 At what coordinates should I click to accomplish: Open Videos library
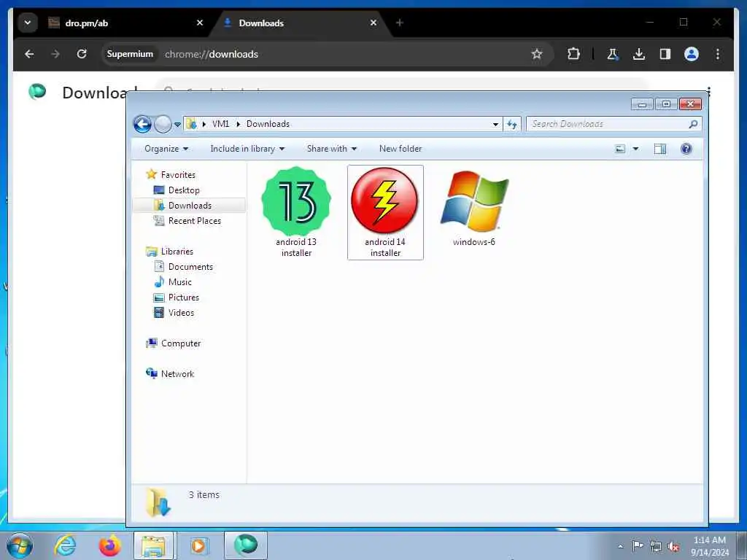(x=181, y=312)
